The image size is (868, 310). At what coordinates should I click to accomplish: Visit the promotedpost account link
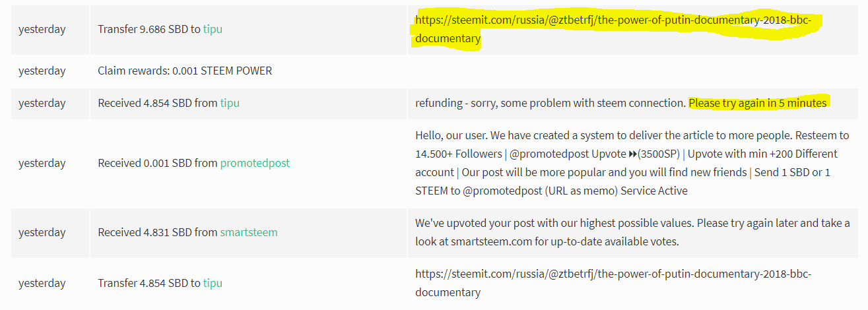pos(255,163)
